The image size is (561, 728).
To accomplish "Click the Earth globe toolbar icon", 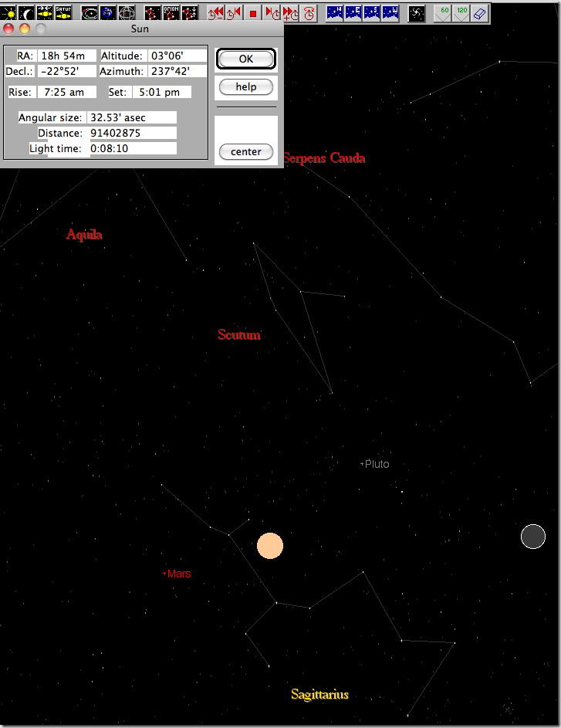I will tap(108, 12).
